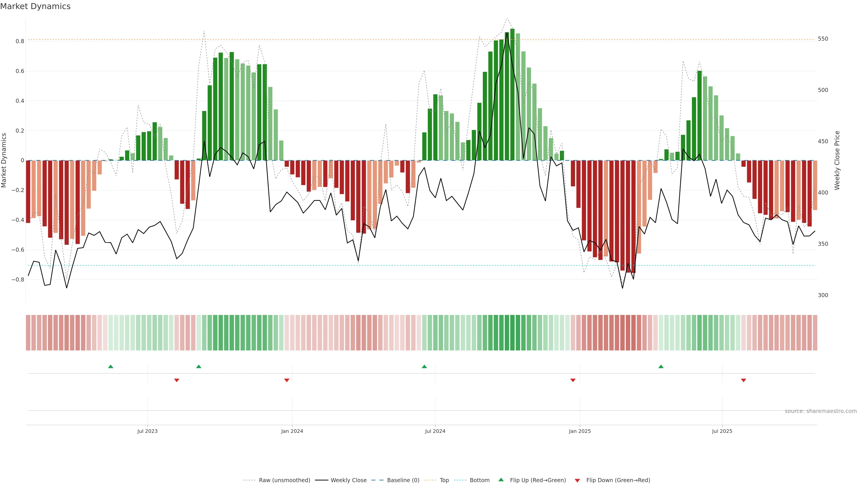Click the second green flip-up marker in 2023
The height and width of the screenshot is (488, 868).
(199, 366)
